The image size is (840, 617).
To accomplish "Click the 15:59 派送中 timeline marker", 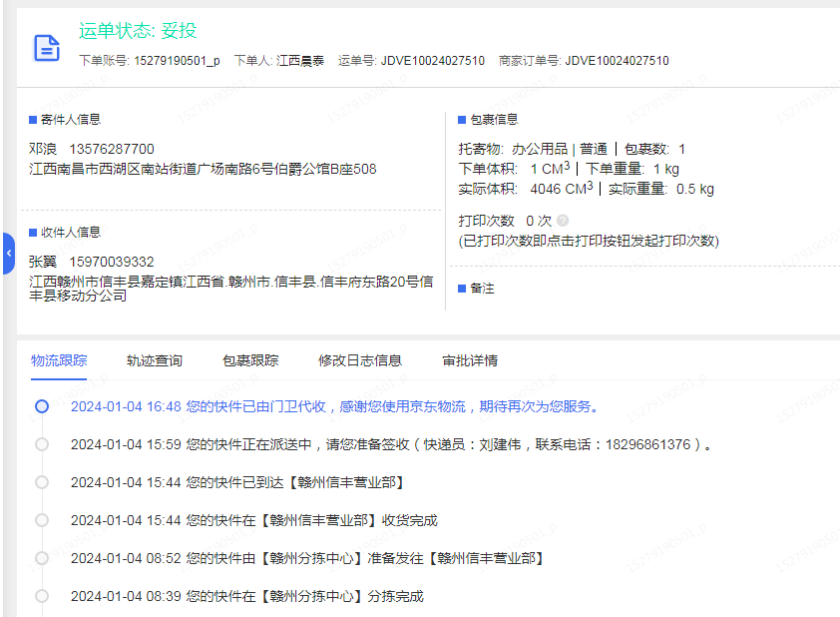I will [42, 444].
